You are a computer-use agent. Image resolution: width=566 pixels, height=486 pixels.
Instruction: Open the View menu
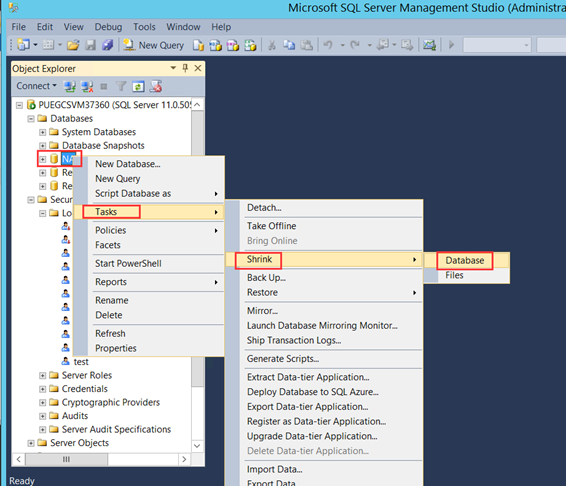coord(74,27)
